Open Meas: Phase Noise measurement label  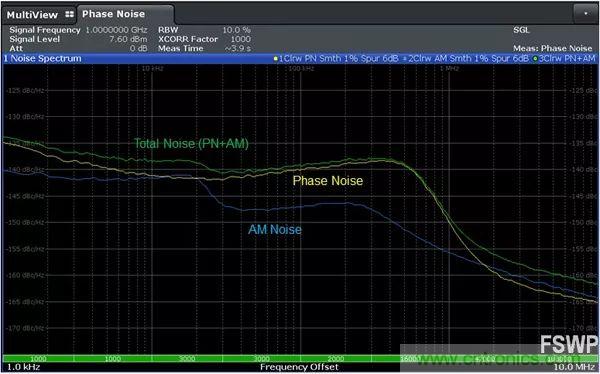(553, 48)
